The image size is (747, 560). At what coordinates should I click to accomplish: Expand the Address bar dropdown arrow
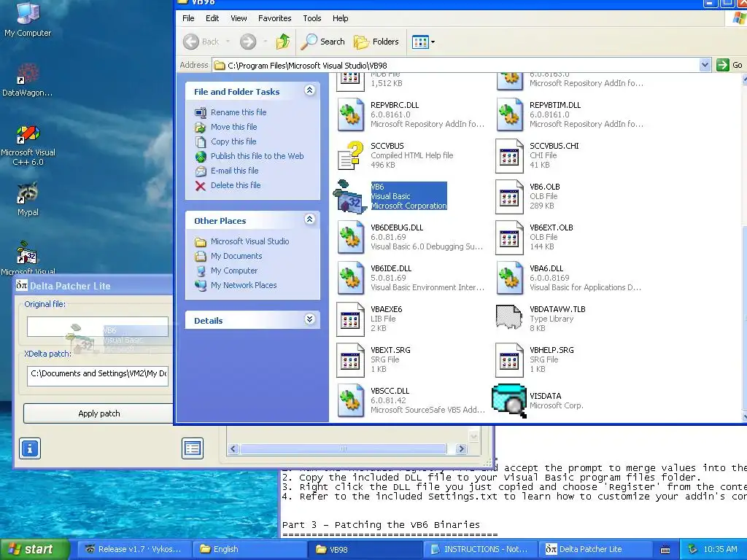pyautogui.click(x=705, y=65)
